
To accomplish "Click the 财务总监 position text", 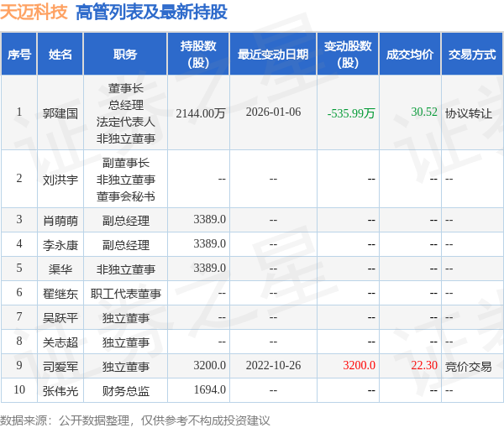I will pyautogui.click(x=126, y=391).
